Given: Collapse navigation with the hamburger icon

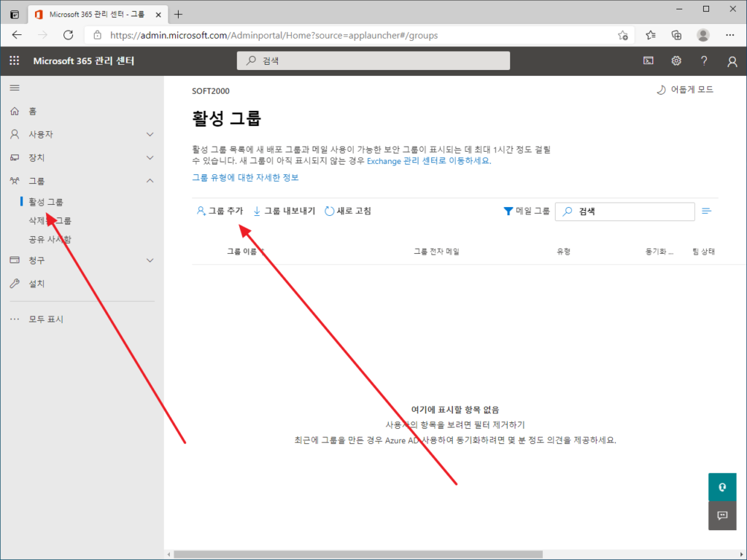Looking at the screenshot, I should click(x=15, y=87).
